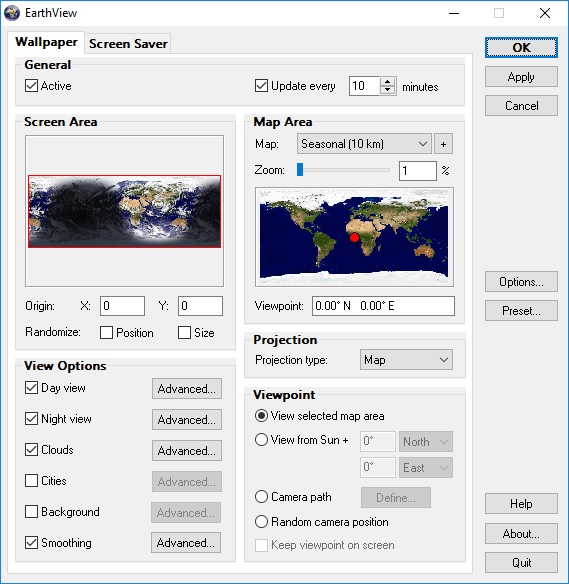Toggle the Active checkbox
Viewport: 569px width, 584px height.
point(31,86)
